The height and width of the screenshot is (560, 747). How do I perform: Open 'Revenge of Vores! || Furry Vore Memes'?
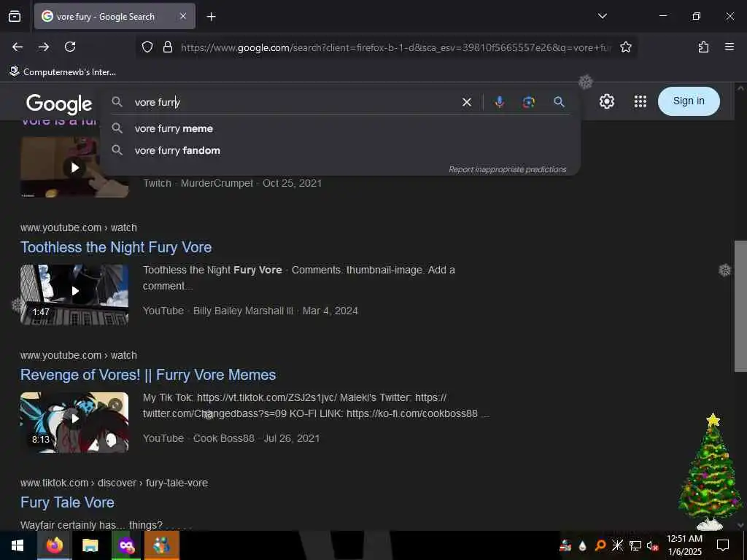coord(148,375)
